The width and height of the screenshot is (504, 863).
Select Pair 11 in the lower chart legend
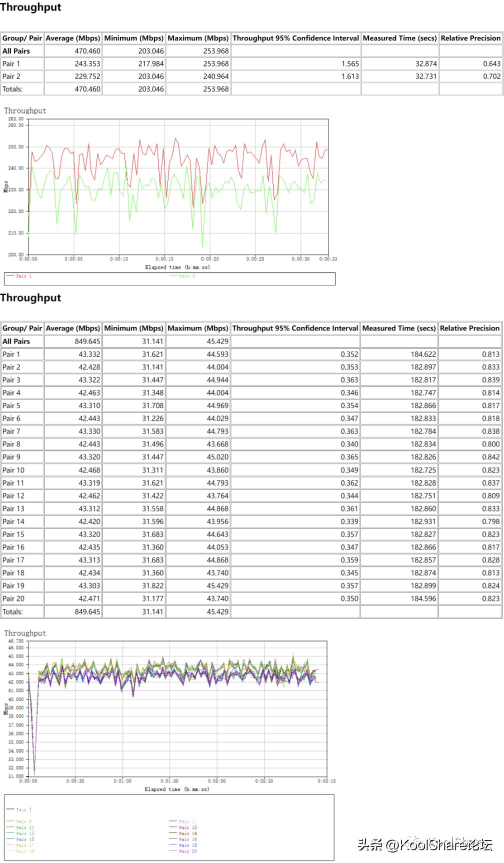[20, 827]
